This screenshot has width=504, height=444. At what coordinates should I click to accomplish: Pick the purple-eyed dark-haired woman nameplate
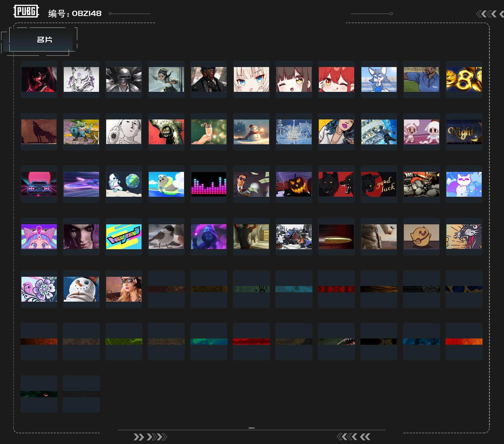81,237
